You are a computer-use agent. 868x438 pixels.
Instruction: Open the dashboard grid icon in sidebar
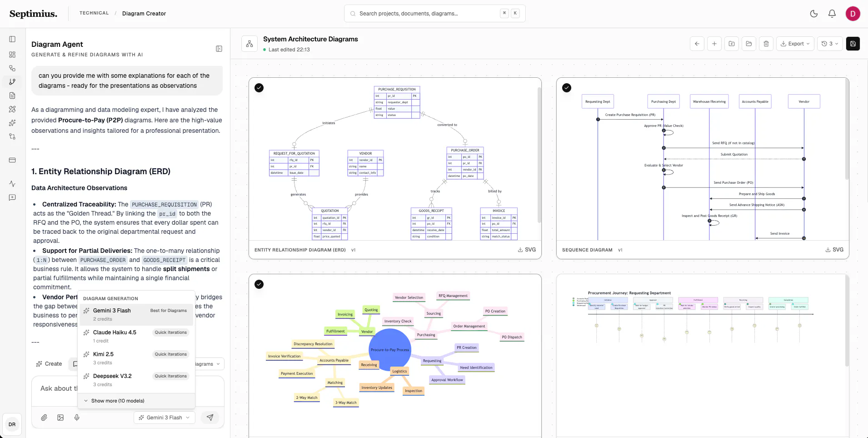[x=12, y=55]
